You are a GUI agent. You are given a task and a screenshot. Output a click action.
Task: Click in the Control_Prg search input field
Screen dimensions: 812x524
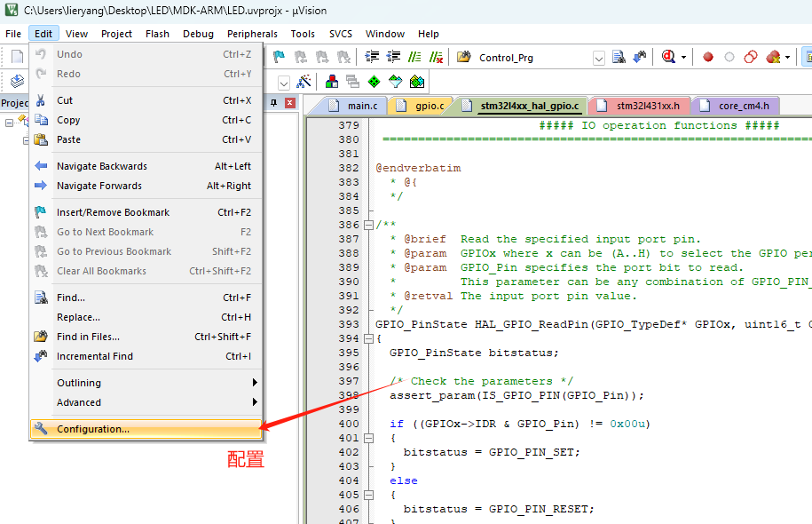[x=534, y=58]
